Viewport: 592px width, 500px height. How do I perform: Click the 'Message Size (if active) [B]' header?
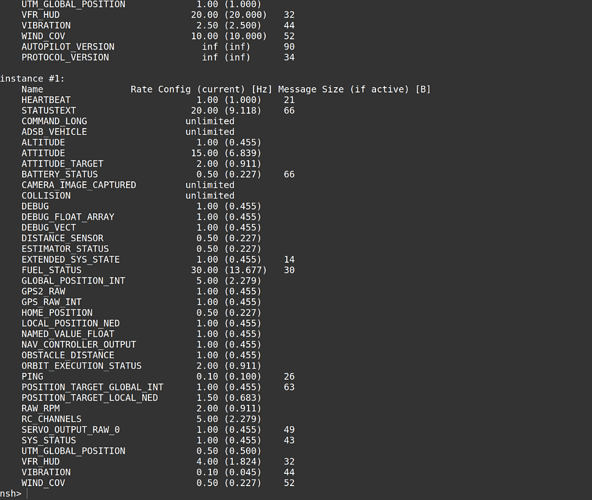pyautogui.click(x=355, y=89)
